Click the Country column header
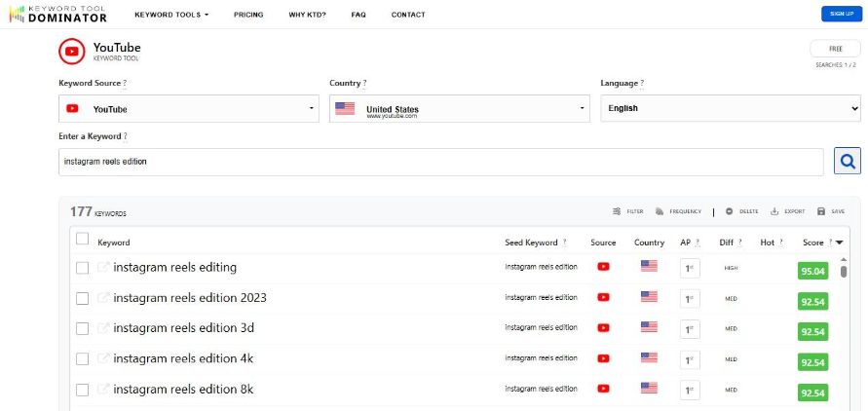 650,243
